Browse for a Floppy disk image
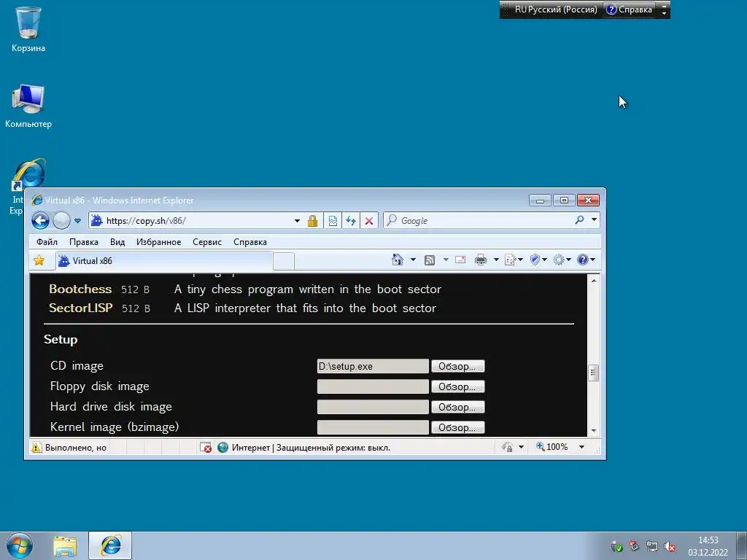The height and width of the screenshot is (560, 747). pos(457,386)
